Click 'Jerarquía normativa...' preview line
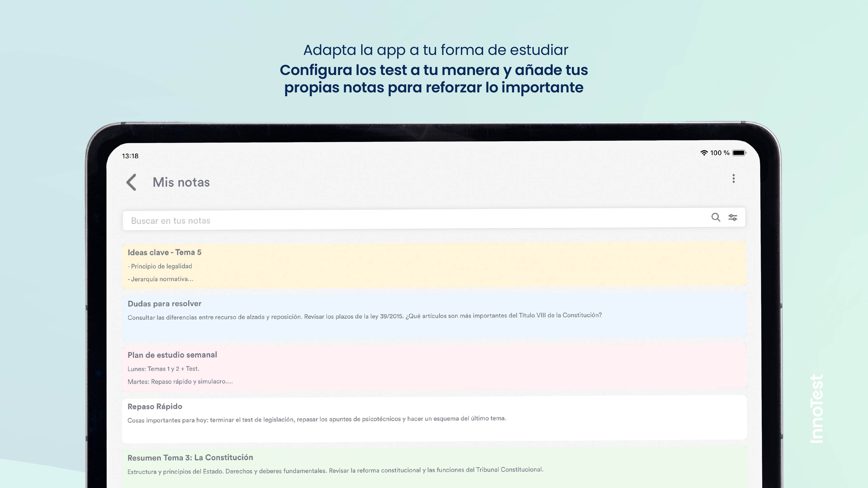Image resolution: width=868 pixels, height=488 pixels. (161, 279)
